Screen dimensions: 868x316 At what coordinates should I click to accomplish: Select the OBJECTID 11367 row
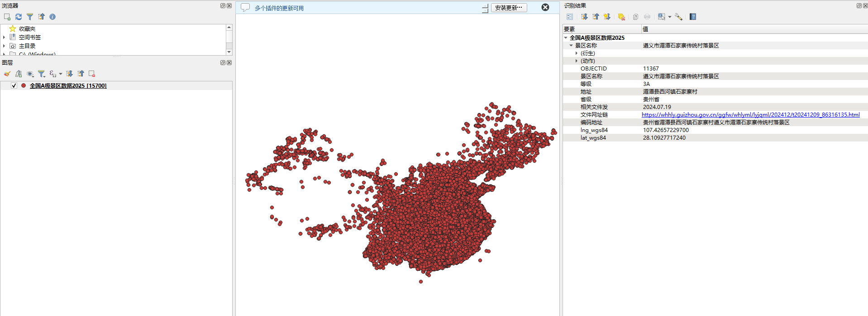pos(715,69)
